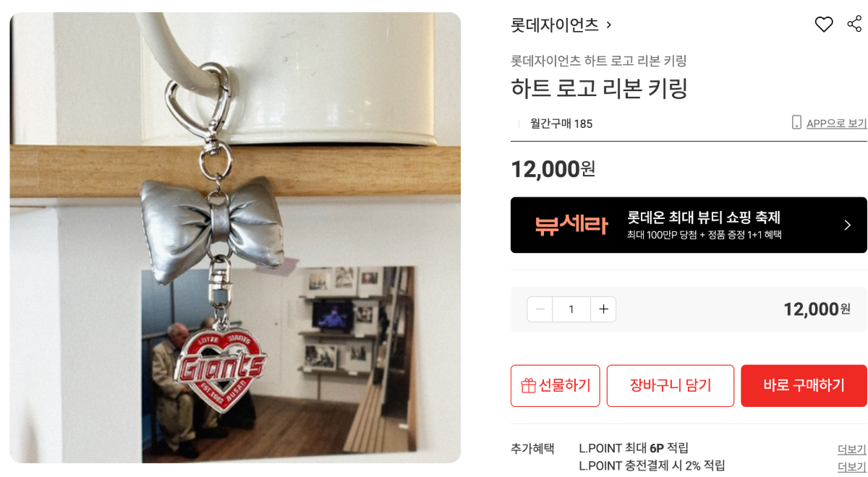
Task: Click the quantity input field showing 1
Action: pos(571,309)
